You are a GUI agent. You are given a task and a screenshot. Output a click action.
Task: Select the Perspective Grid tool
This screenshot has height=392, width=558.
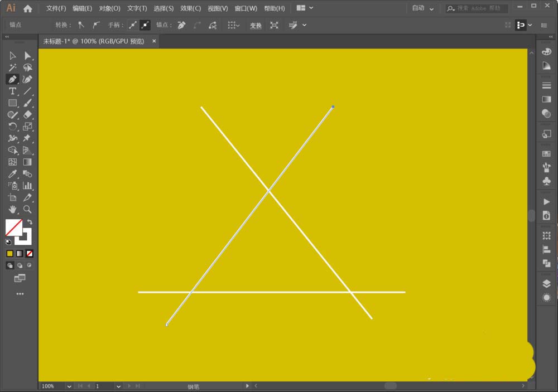pyautogui.click(x=27, y=150)
